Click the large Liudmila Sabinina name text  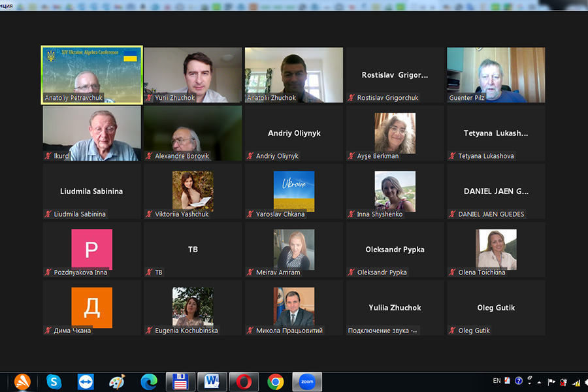[x=91, y=191]
